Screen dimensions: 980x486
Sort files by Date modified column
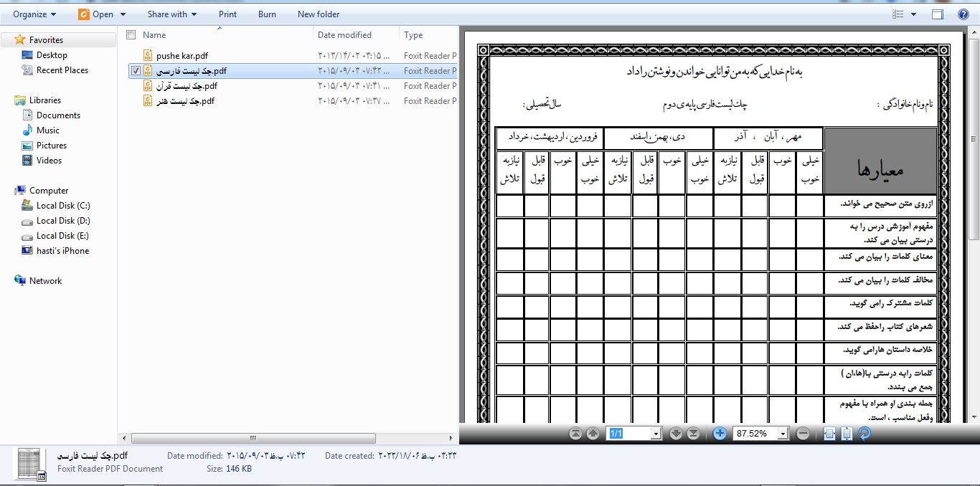pos(344,34)
